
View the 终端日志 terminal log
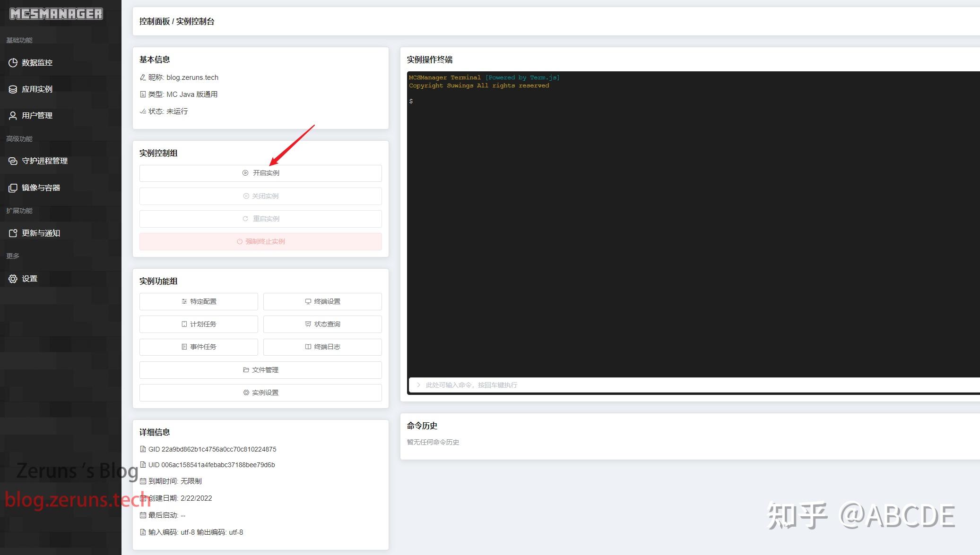click(322, 347)
